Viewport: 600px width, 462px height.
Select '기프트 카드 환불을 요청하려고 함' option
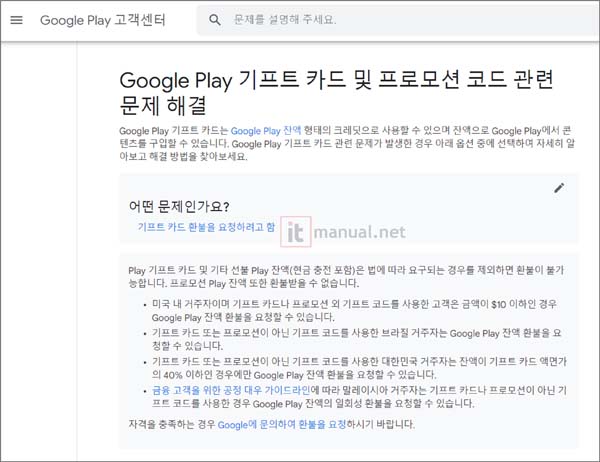[206, 227]
